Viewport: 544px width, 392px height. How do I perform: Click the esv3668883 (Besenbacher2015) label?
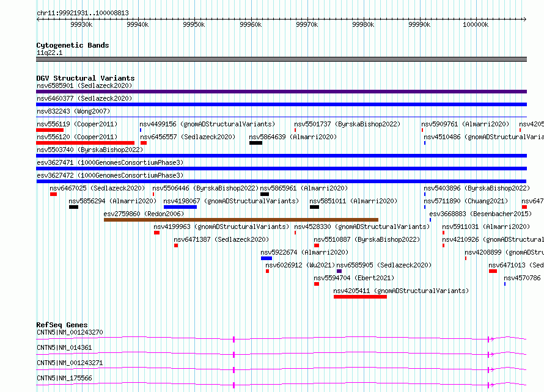[480, 214]
